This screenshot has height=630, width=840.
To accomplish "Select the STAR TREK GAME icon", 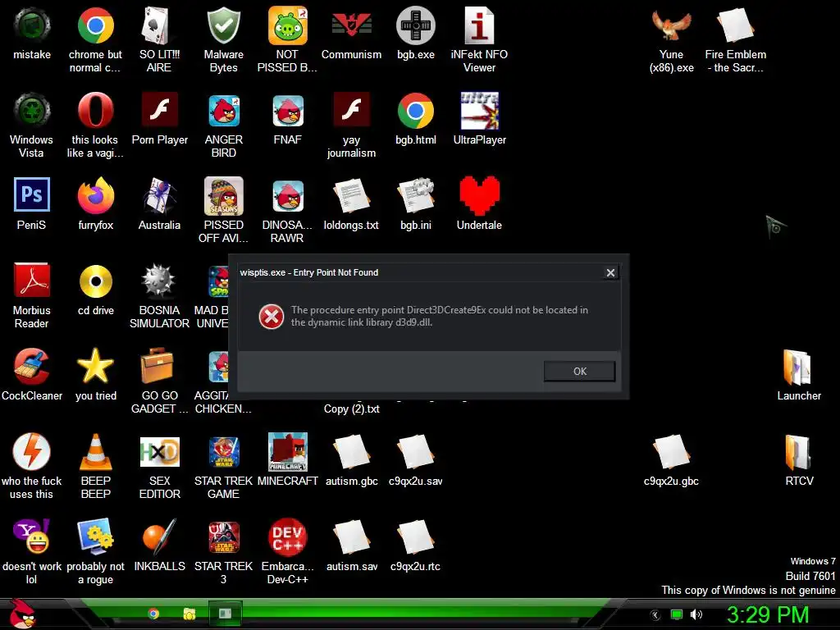I will (x=223, y=452).
